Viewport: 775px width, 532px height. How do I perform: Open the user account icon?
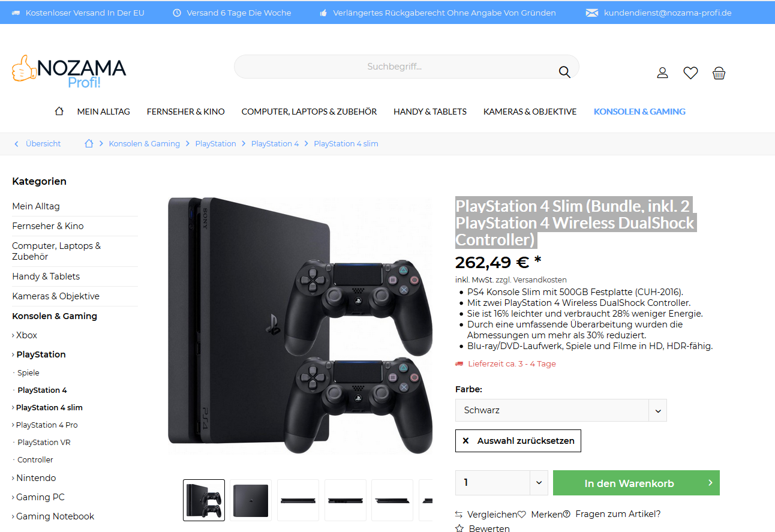(662, 73)
